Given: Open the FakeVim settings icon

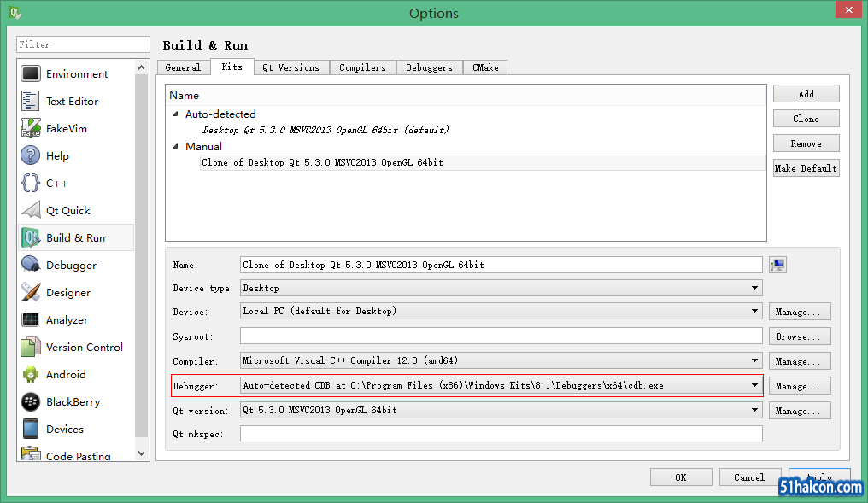Looking at the screenshot, I should (x=31, y=128).
